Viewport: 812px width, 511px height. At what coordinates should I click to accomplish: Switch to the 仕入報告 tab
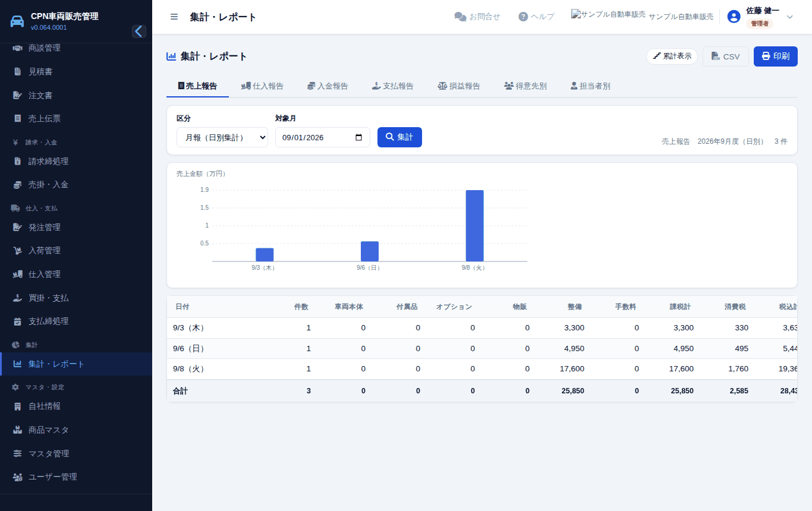tap(262, 86)
